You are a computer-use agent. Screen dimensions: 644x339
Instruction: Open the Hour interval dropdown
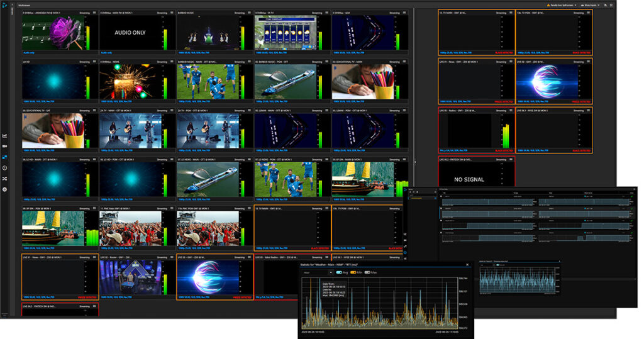point(317,272)
